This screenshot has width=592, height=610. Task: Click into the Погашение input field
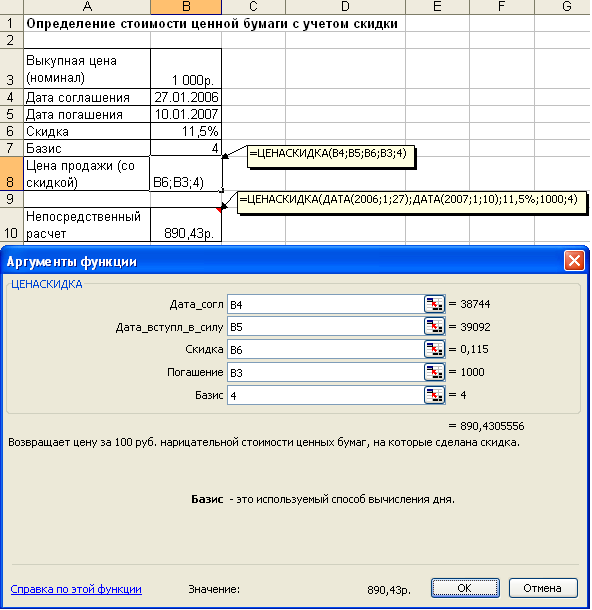326,372
